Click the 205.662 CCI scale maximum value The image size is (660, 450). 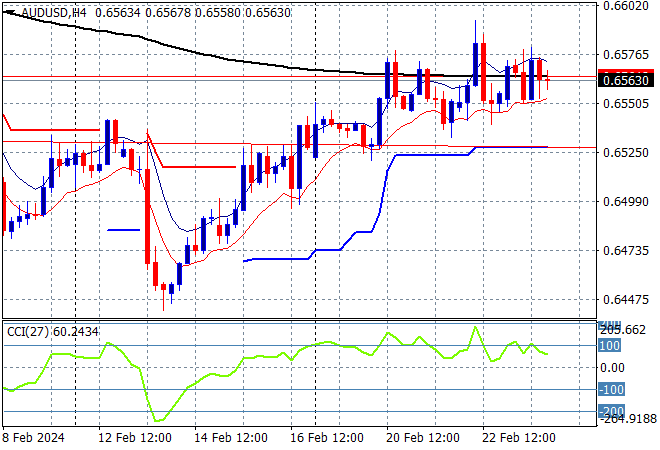623,330
